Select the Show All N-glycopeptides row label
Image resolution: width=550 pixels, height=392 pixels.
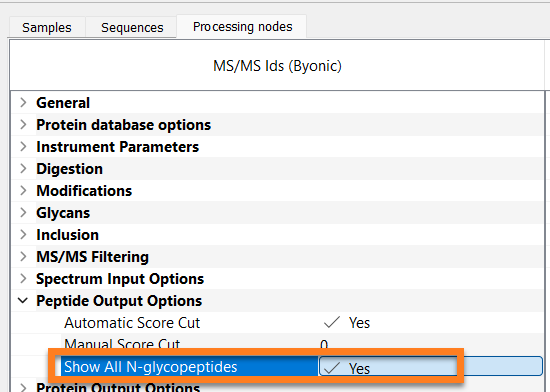pos(150,367)
